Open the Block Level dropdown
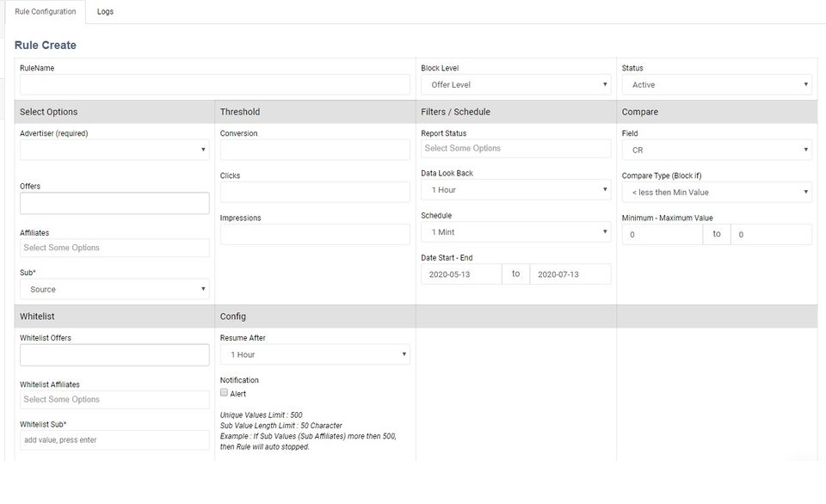Viewport: 826px width, 504px height. (x=515, y=84)
